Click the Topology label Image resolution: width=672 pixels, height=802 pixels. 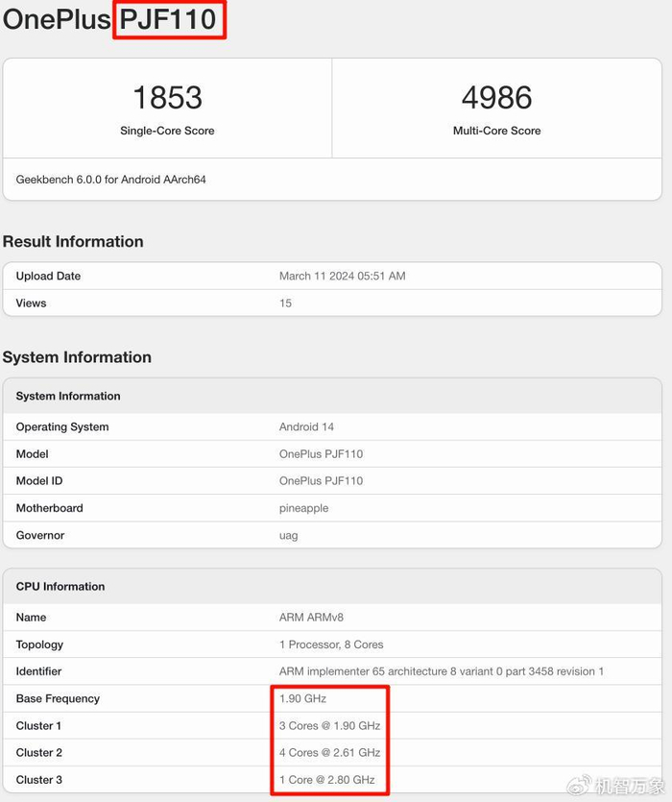tap(39, 644)
